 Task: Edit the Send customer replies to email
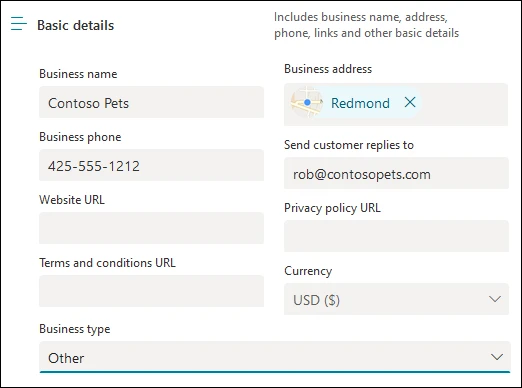point(396,173)
